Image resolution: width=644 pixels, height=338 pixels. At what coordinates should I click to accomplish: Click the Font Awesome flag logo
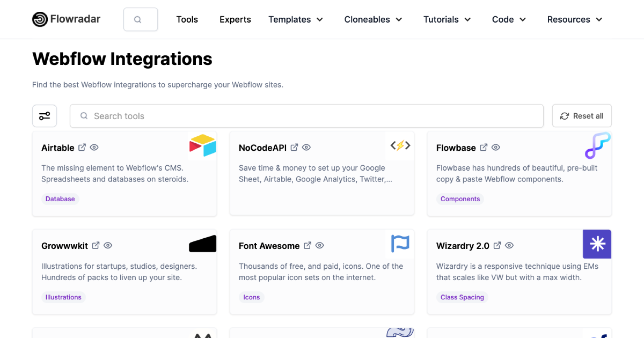coord(400,244)
